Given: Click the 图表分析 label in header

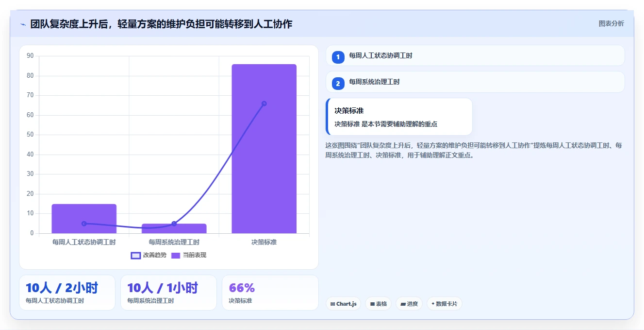Looking at the screenshot, I should 611,23.
